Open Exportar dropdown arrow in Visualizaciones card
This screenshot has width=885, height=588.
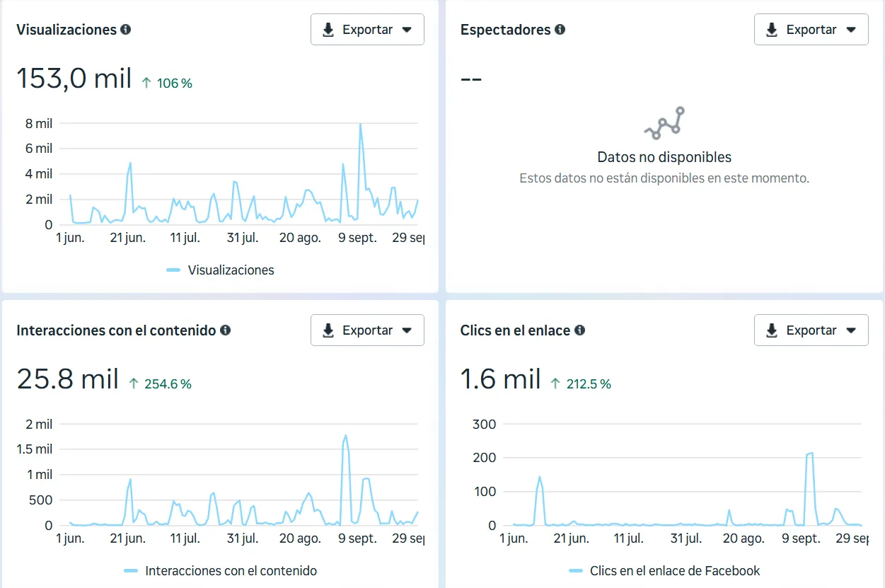407,30
